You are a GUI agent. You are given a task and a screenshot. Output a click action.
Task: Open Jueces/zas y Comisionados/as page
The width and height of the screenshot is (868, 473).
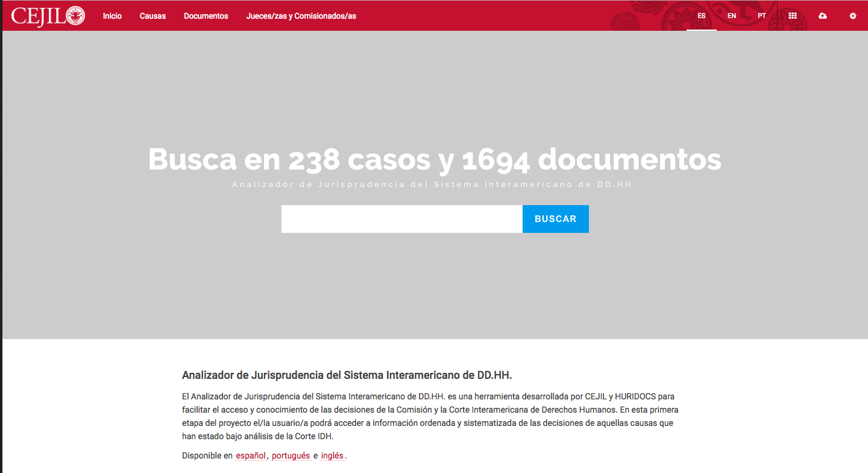pos(301,16)
